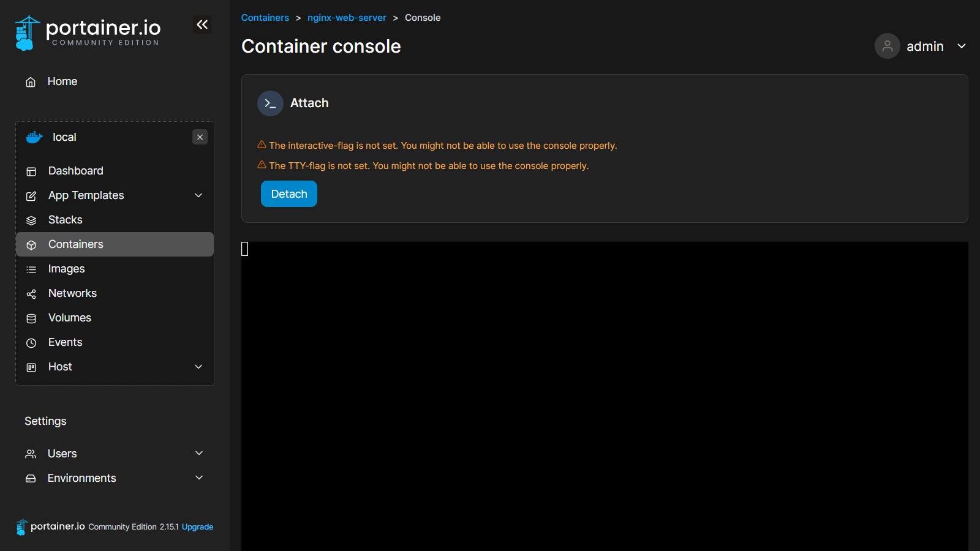Open the Dashboard menu item
Viewport: 980px width, 551px height.
point(76,171)
